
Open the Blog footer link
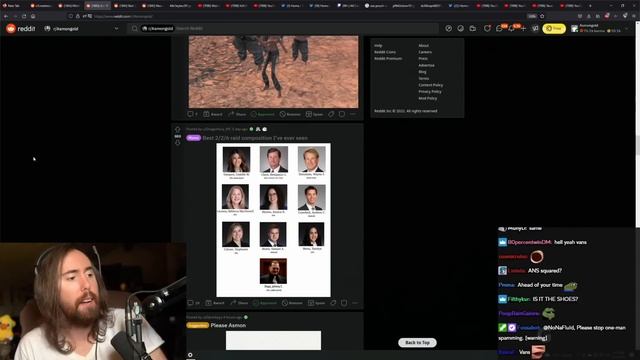[422, 72]
